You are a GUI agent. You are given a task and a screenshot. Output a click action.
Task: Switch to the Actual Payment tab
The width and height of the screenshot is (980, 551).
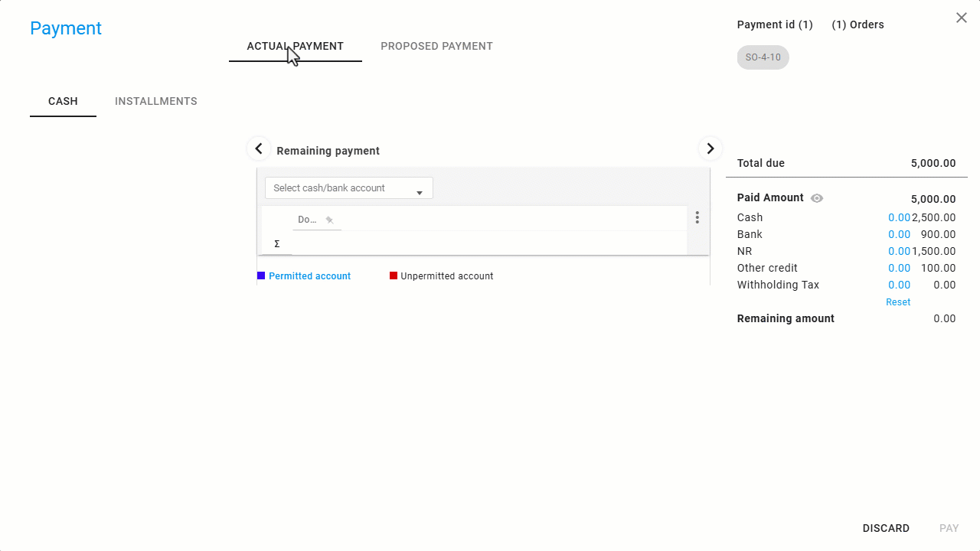tap(296, 46)
